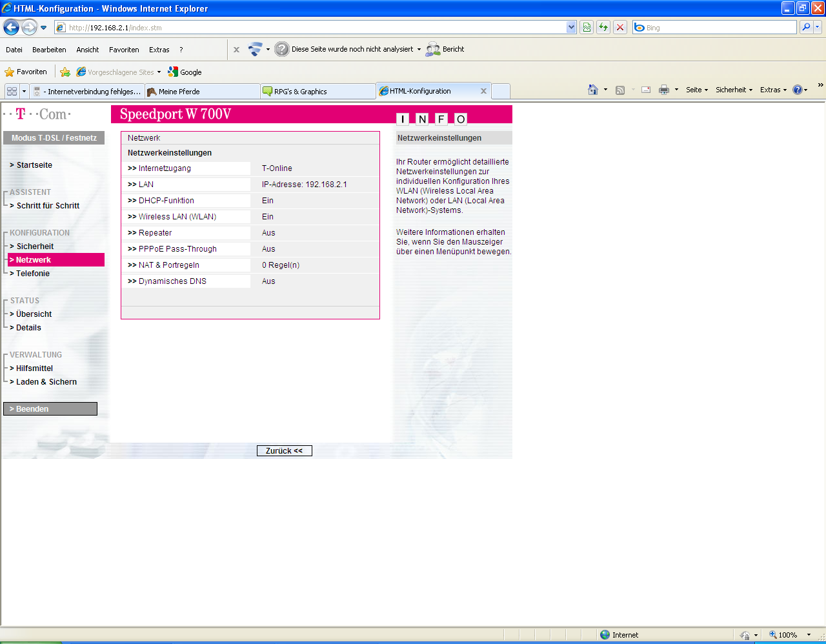Click the Home page icon
The width and height of the screenshot is (826, 644).
593,90
